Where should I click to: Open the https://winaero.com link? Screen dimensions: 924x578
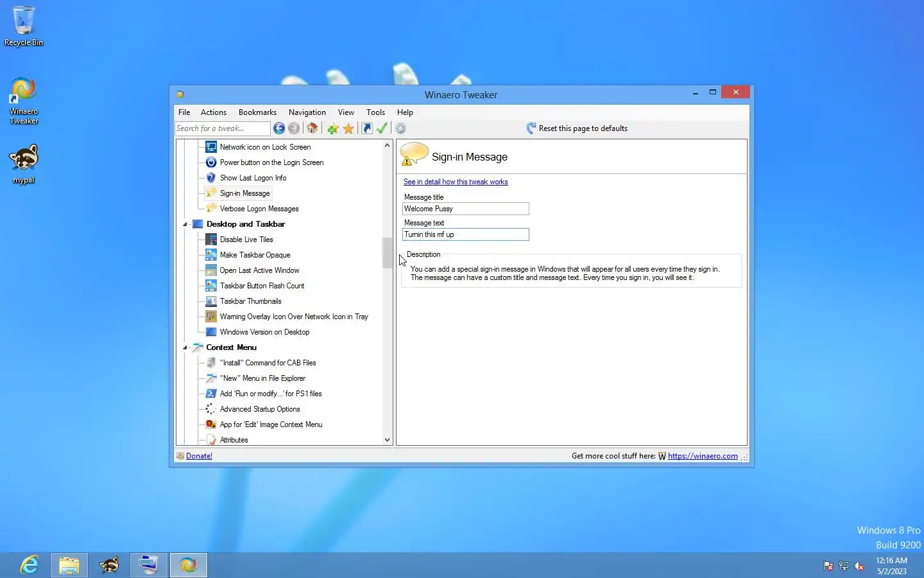(703, 456)
